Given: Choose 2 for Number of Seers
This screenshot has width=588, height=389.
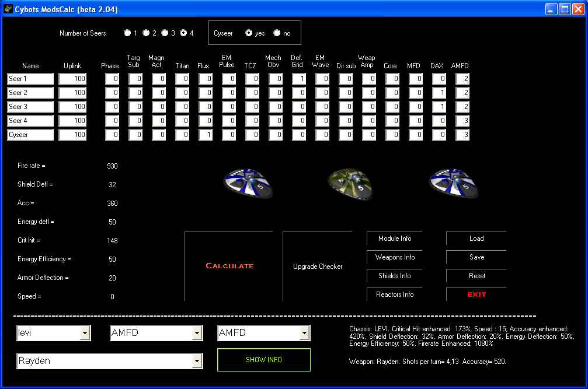Looking at the screenshot, I should 146,33.
